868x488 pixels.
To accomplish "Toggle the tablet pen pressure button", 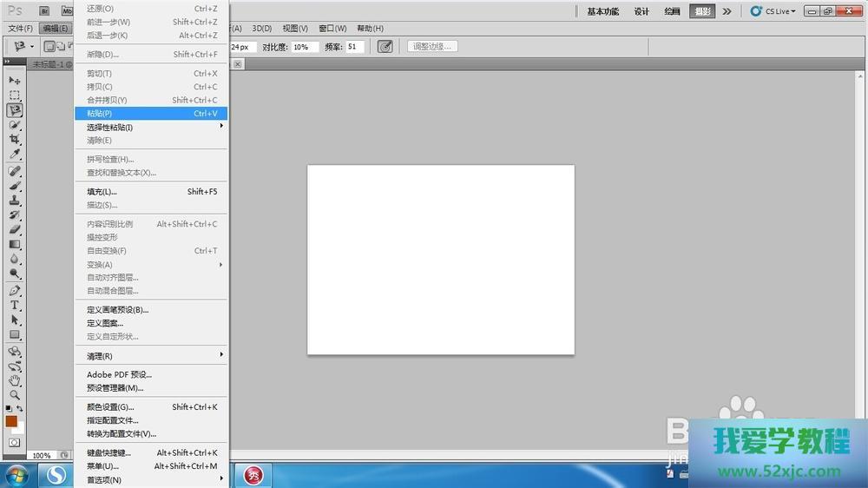I will [x=385, y=46].
